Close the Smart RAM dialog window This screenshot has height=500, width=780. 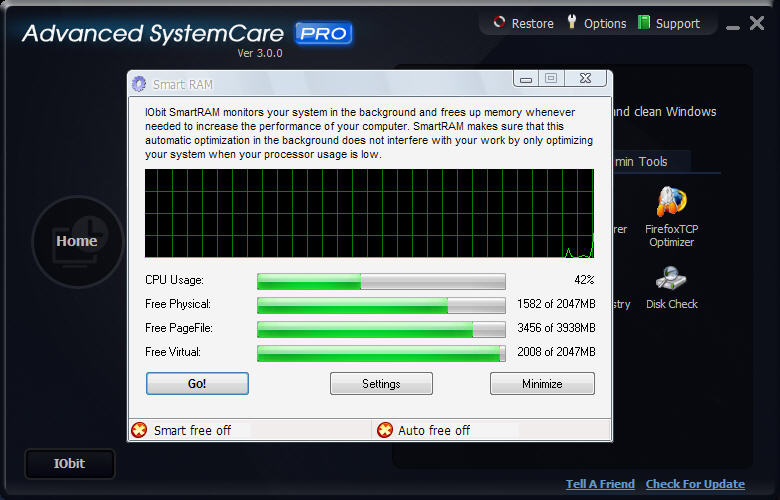585,79
